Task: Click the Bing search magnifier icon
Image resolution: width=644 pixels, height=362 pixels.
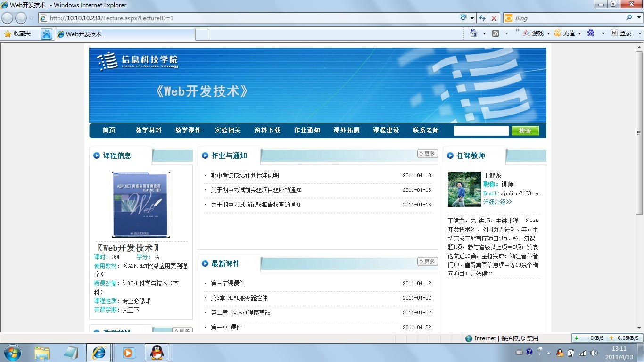Action: (x=629, y=18)
